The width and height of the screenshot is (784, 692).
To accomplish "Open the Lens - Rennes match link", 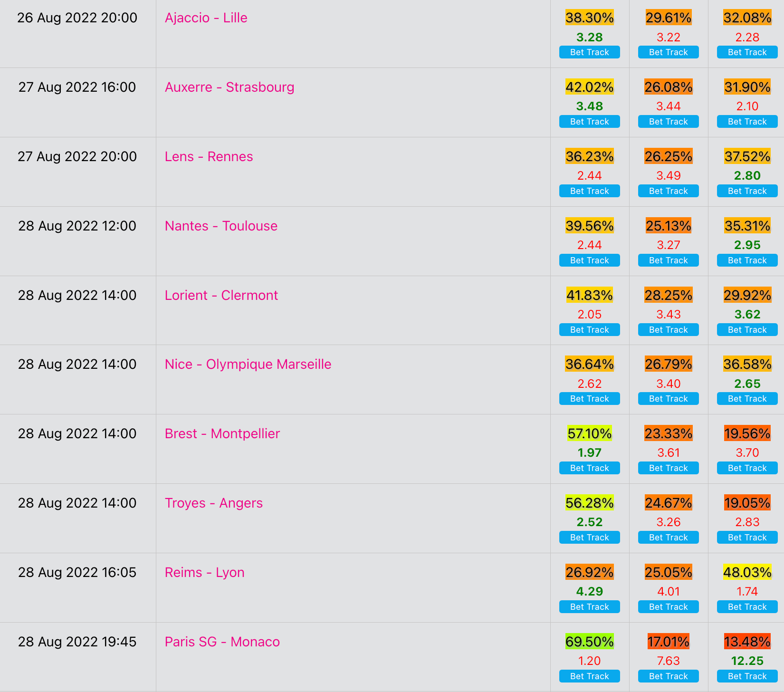I will [209, 157].
